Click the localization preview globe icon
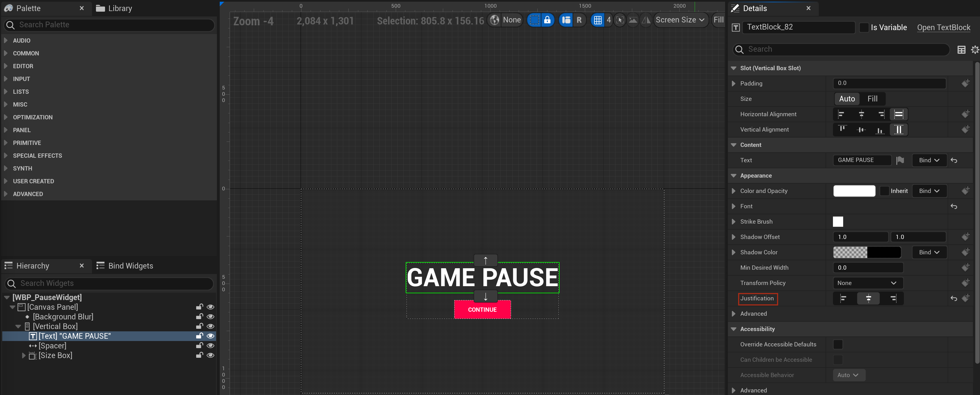Viewport: 980px width, 395px height. (x=494, y=20)
